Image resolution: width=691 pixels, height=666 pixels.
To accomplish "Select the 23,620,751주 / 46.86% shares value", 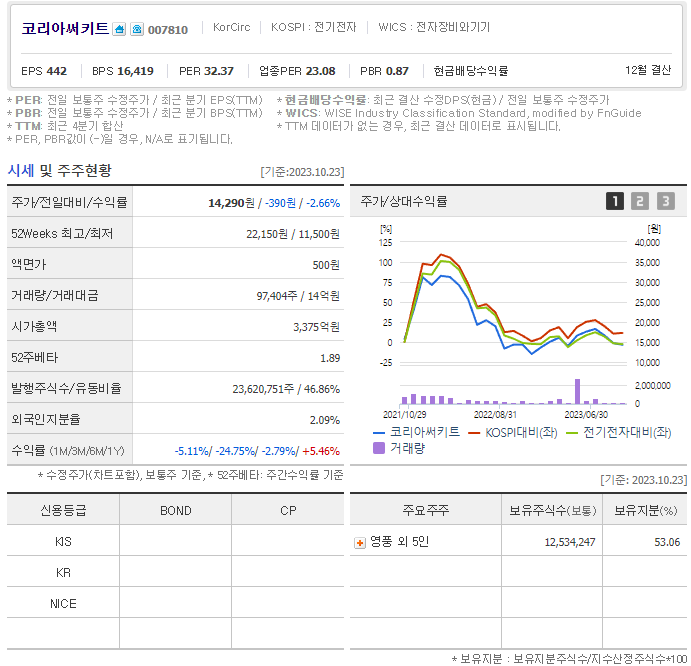I will click(286, 389).
